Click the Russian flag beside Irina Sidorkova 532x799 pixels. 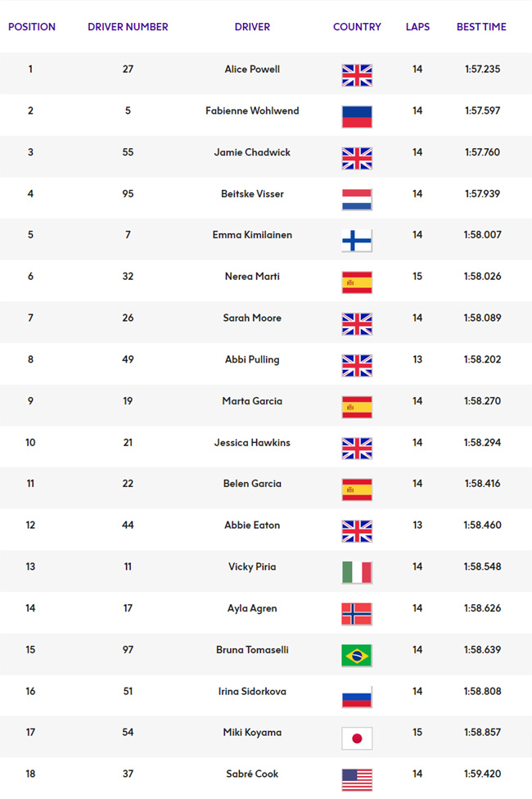click(x=357, y=697)
